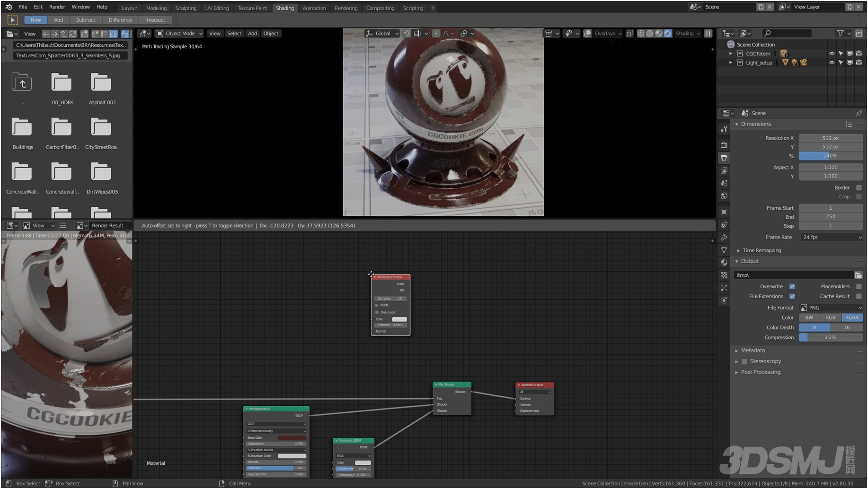
Task: Go to parent directory in file browser
Action: tap(63, 34)
